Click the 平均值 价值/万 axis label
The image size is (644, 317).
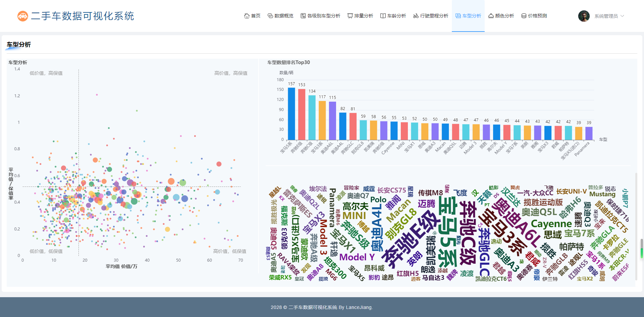(121, 266)
